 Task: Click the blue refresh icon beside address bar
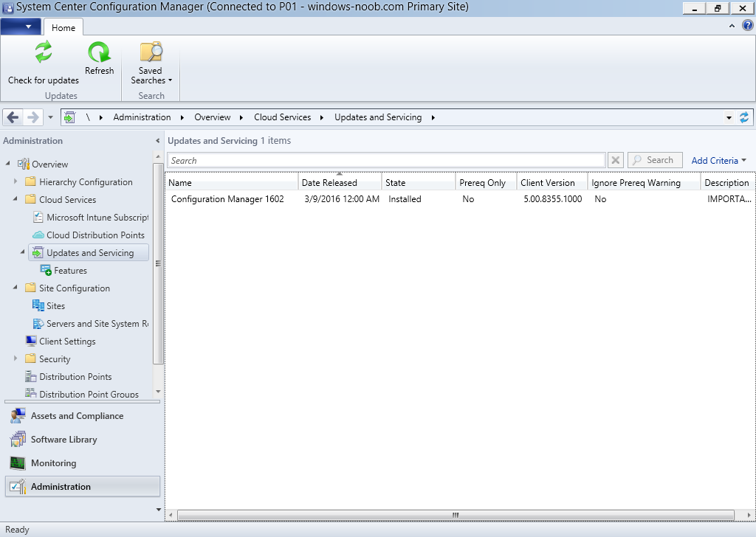[744, 117]
